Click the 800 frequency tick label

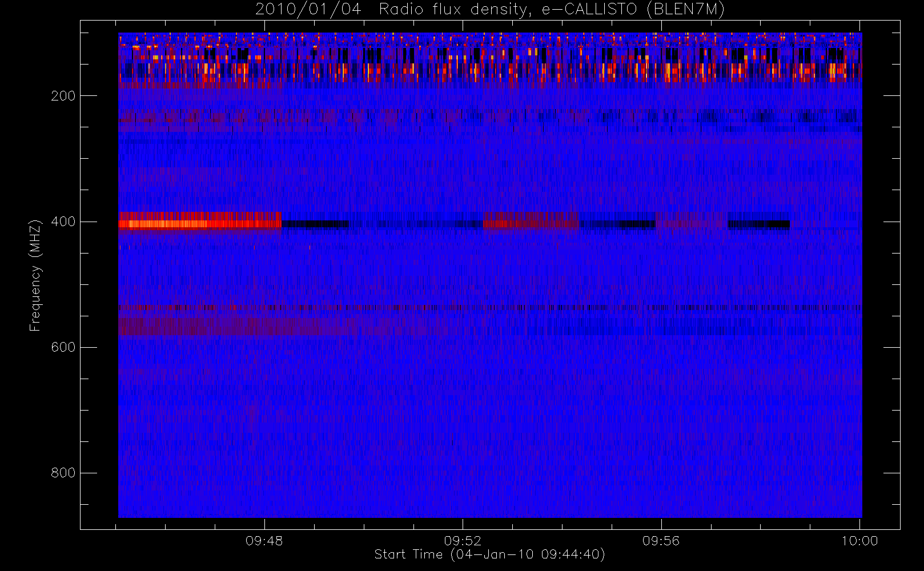coord(63,473)
